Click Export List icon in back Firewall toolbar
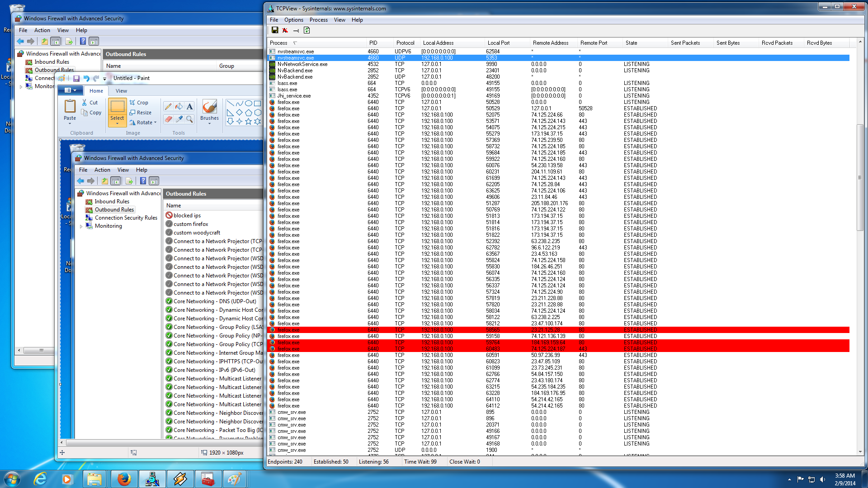The height and width of the screenshot is (488, 868). [69, 42]
